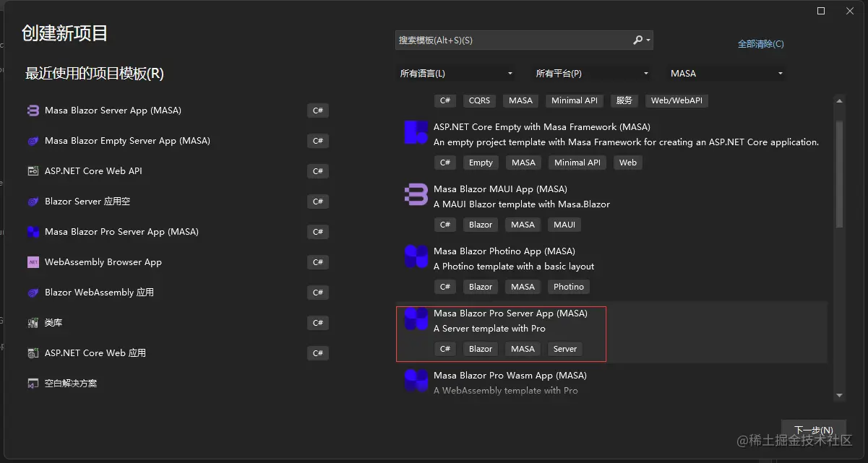
Task: Click the 全部清除 clear all link
Action: tap(760, 44)
